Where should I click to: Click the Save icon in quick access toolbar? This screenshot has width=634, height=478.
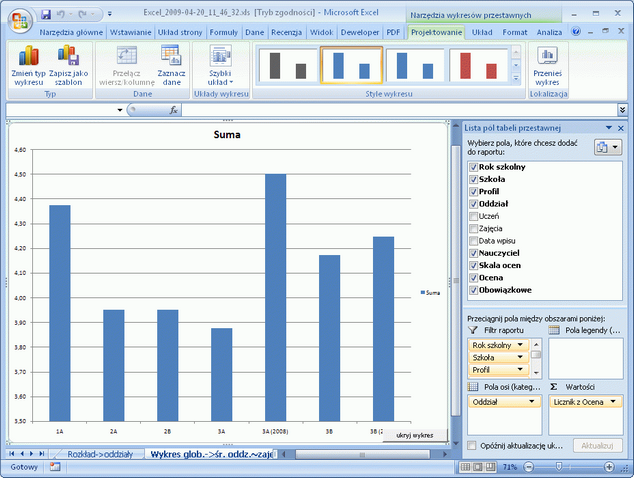46,15
